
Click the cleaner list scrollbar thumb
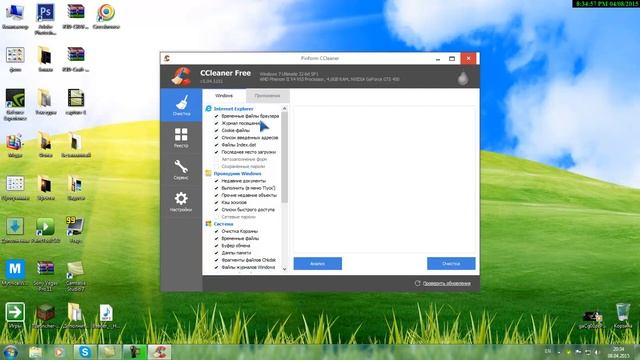(x=284, y=157)
